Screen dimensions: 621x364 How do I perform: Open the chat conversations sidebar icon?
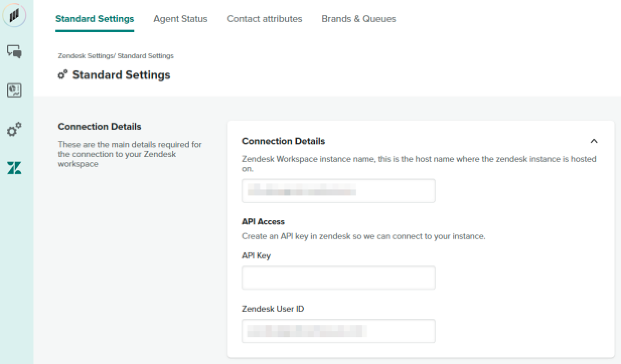click(x=14, y=51)
